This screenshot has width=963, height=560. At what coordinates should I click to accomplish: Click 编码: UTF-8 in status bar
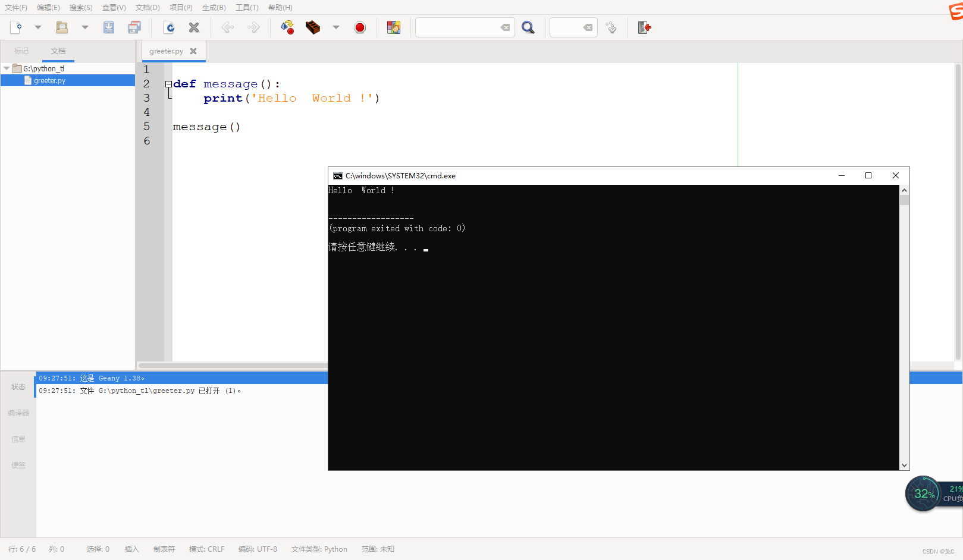point(258,549)
